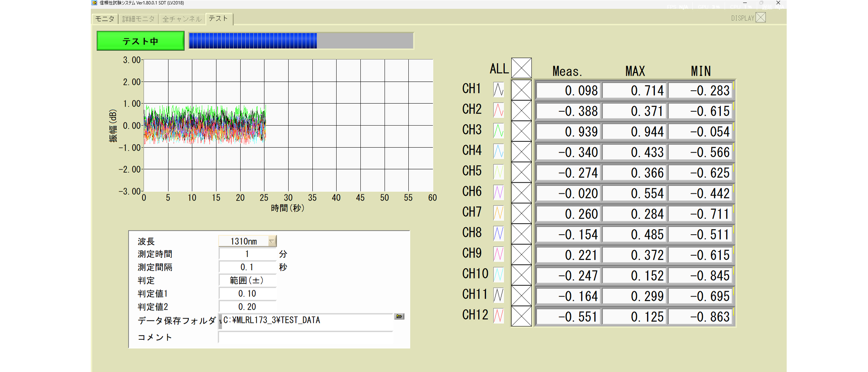The height and width of the screenshot is (372, 868).
Task: Open the CH10 cyan plot legend icon
Action: [498, 275]
